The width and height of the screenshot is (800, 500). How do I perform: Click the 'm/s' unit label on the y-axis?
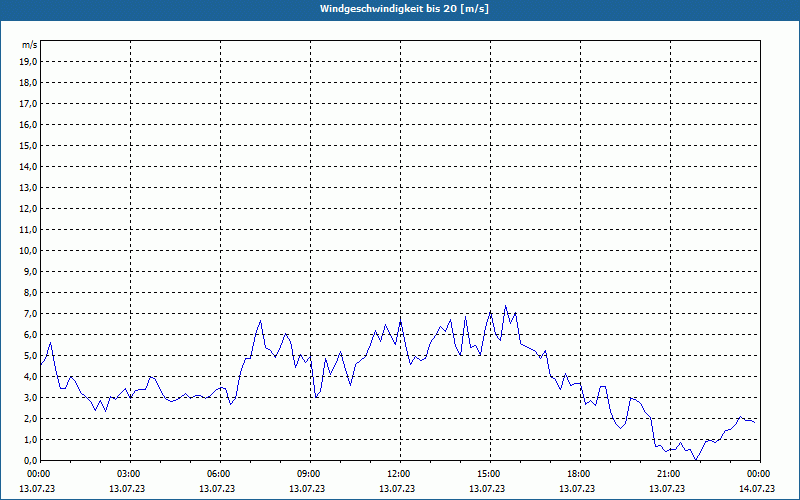tap(29, 45)
